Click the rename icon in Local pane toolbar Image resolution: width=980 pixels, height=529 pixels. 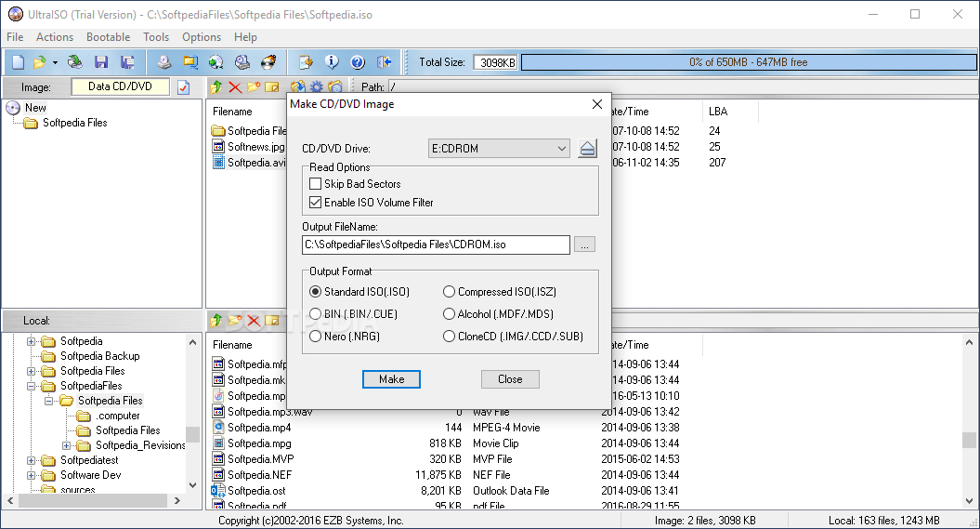click(272, 321)
